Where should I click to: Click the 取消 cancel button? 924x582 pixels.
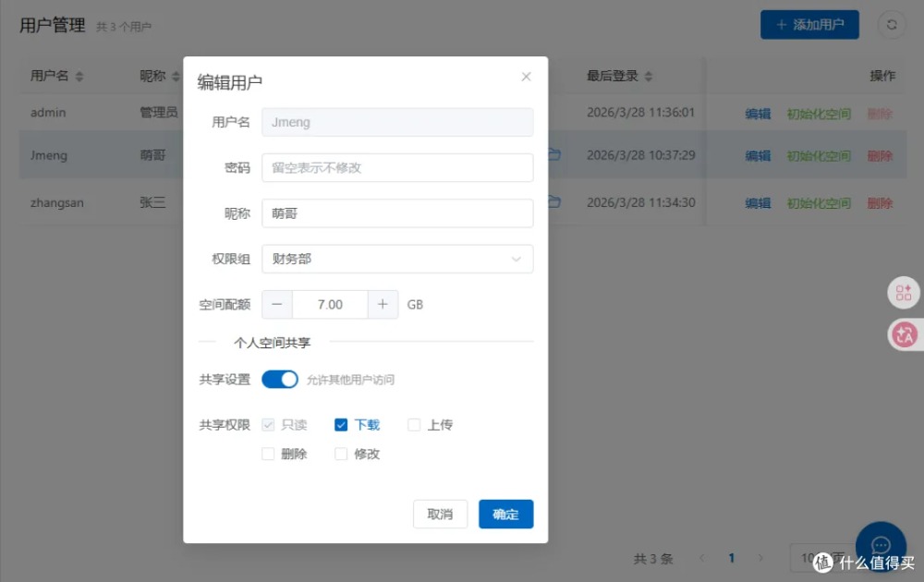point(440,515)
